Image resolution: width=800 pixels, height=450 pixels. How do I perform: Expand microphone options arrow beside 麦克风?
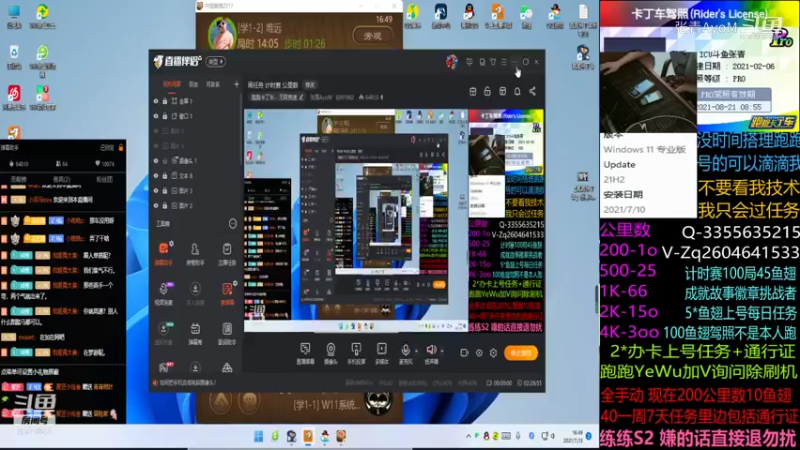[x=416, y=351]
